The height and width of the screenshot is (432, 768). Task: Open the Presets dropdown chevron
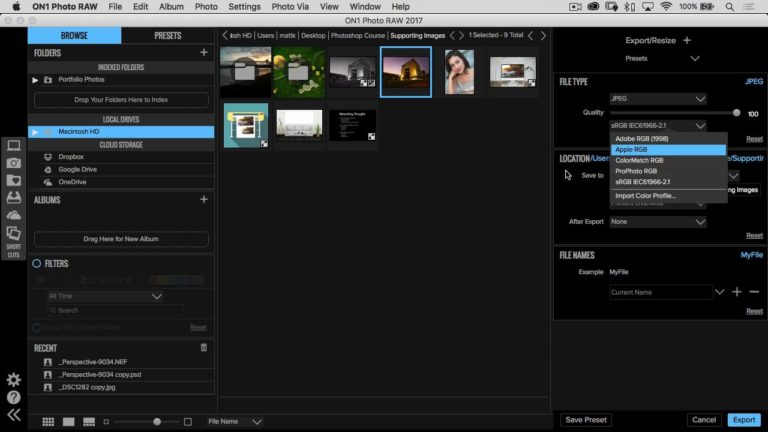pyautogui.click(x=695, y=58)
